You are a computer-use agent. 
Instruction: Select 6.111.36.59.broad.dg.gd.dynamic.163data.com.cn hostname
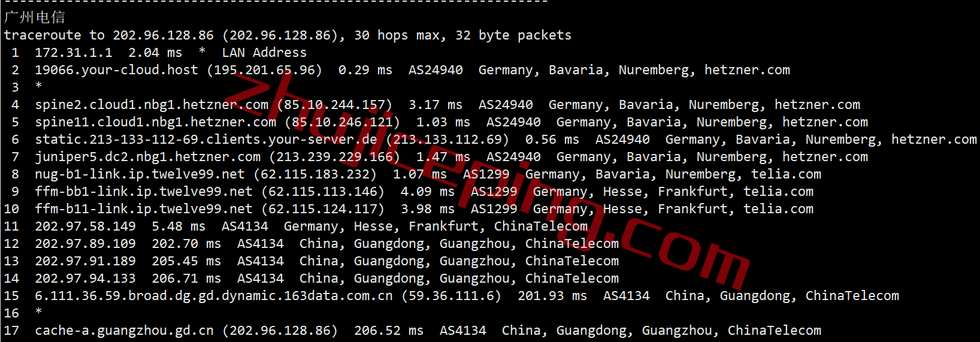(214, 296)
